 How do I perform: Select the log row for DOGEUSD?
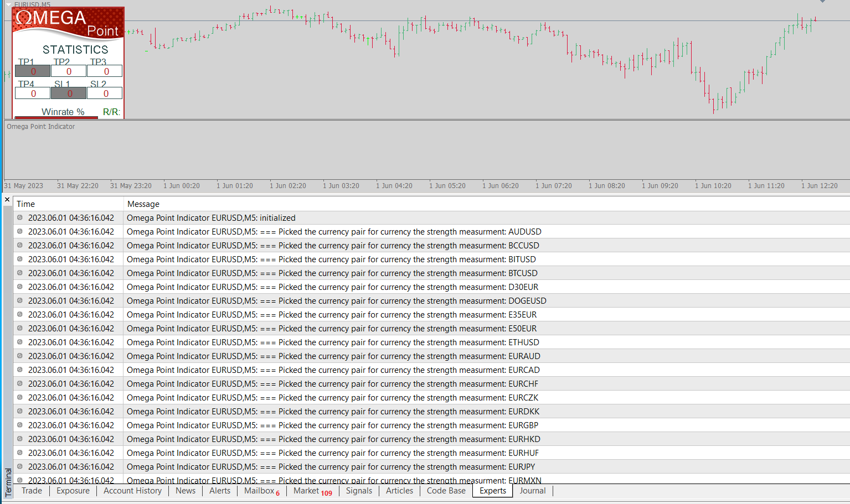click(x=432, y=301)
